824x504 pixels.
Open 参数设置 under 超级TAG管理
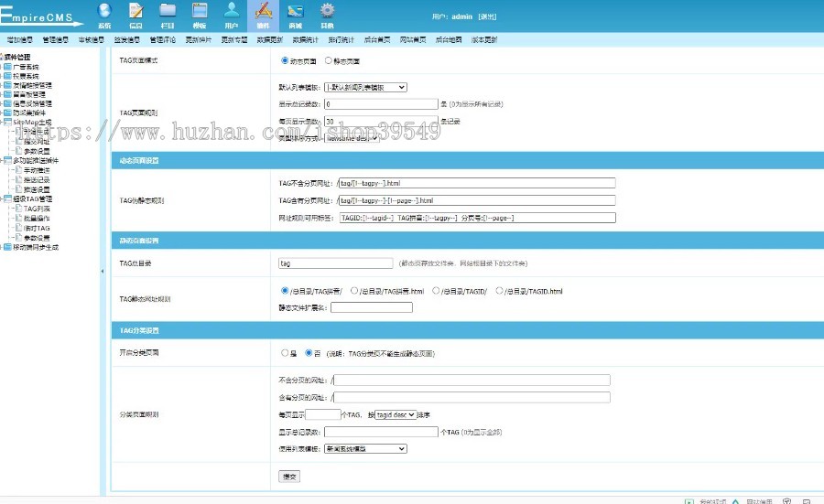pos(37,238)
